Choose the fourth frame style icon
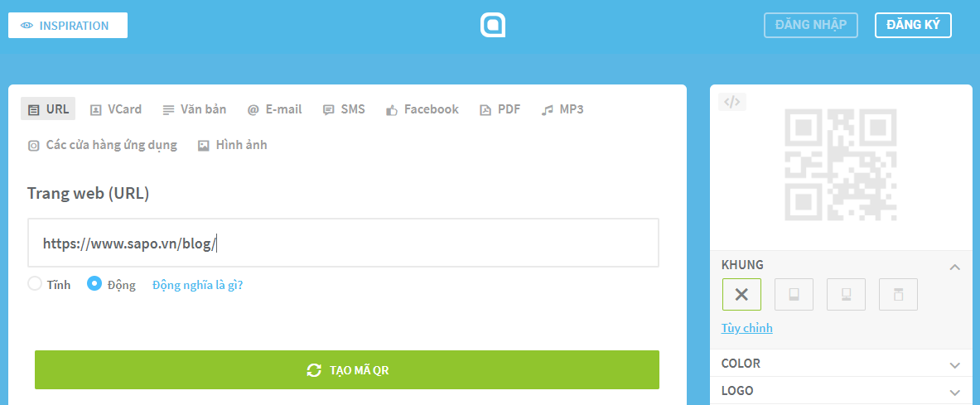The width and height of the screenshot is (980, 405). [x=898, y=294]
